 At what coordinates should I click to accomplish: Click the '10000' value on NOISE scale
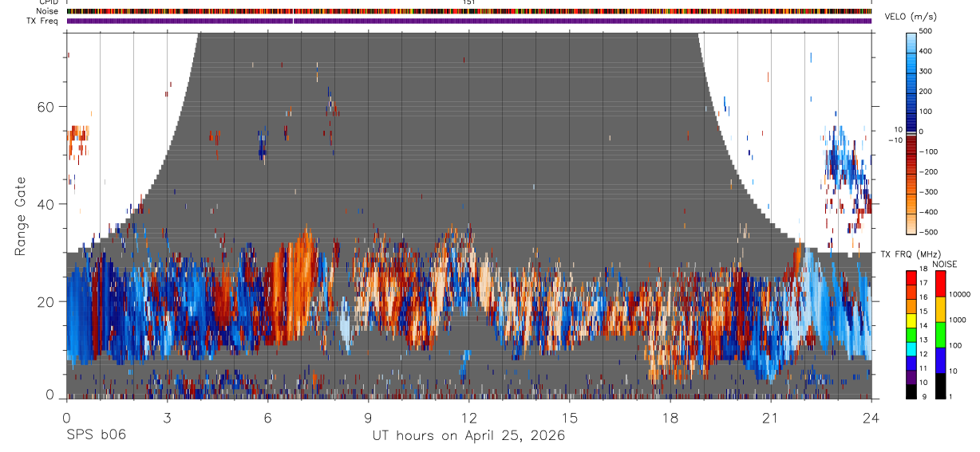[960, 294]
